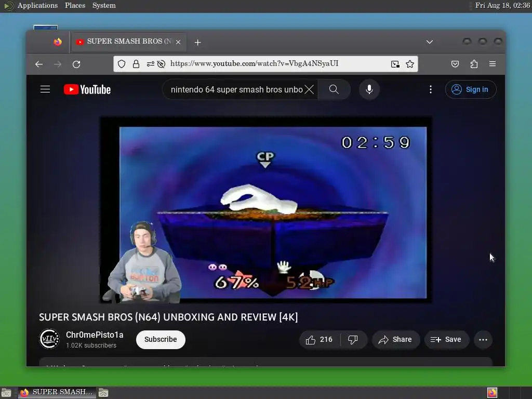Image resolution: width=532 pixels, height=399 pixels.
Task: Go to the YouTube home logo
Action: click(87, 89)
